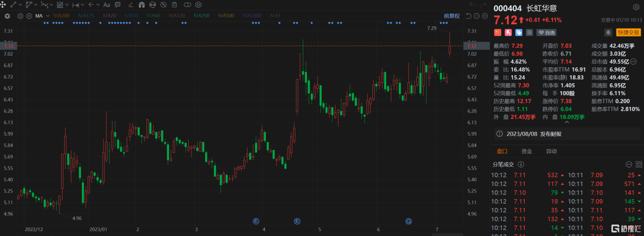This screenshot has width=644, height=236.
Task: Toggle the MA500 line
Action: pyautogui.click(x=226, y=16)
